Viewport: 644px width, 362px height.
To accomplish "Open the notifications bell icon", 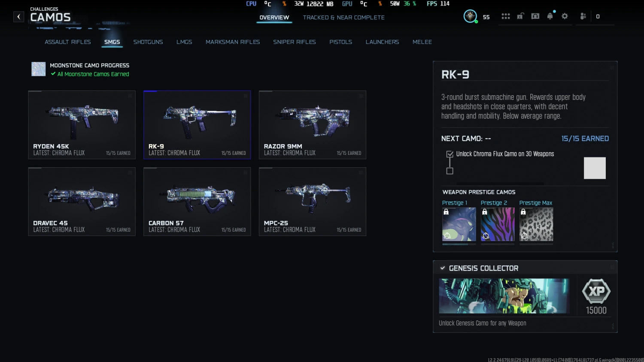I will point(550,16).
